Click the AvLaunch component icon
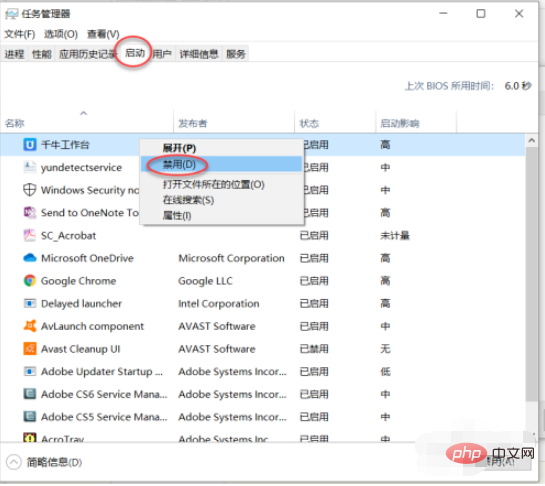 30,326
